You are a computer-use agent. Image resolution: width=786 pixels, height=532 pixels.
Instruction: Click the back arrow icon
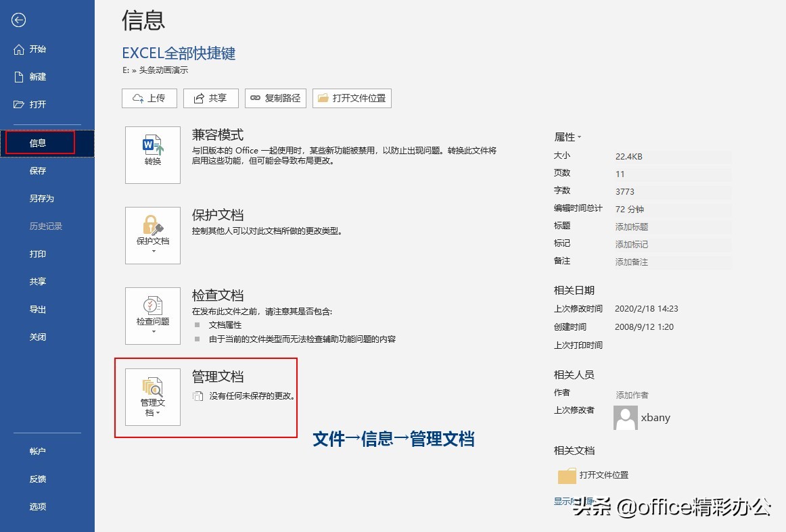click(18, 20)
